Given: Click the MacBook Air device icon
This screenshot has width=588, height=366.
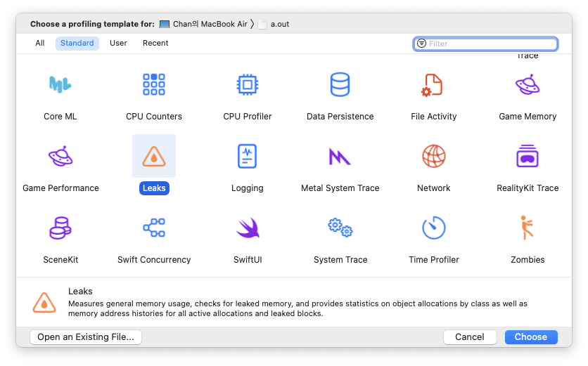Looking at the screenshot, I should [x=165, y=24].
